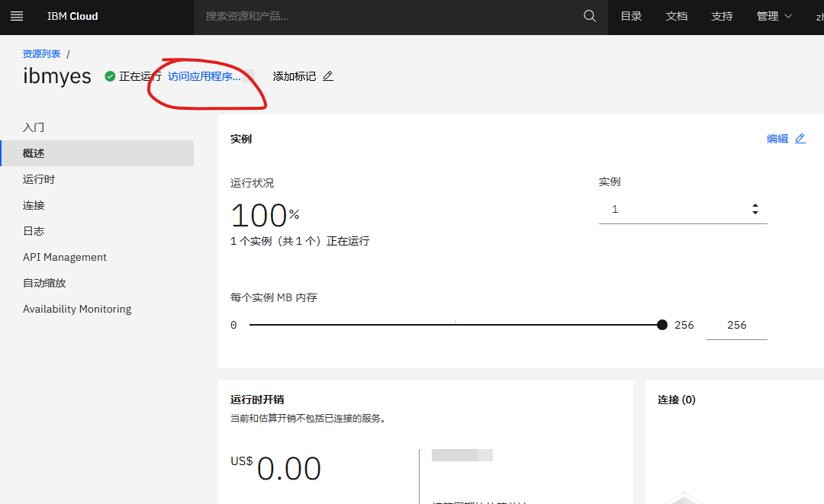The width and height of the screenshot is (824, 504).
Task: Open the 管理 menu
Action: (774, 16)
